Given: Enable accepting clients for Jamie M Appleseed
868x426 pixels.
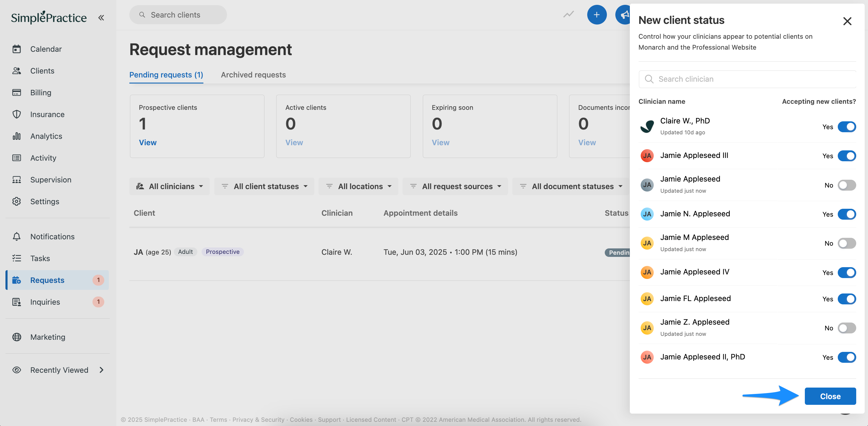Looking at the screenshot, I should click(847, 243).
